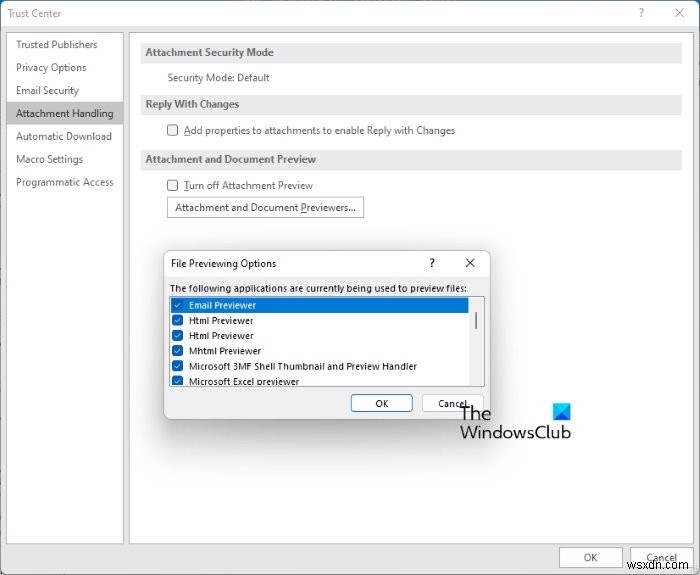Select Microsoft Excel previewer row text
Image resolution: width=700 pixels, height=575 pixels.
[244, 381]
